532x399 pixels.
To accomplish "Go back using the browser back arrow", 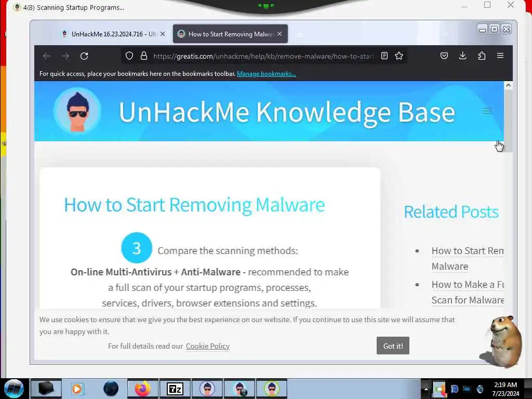I will 46,56.
